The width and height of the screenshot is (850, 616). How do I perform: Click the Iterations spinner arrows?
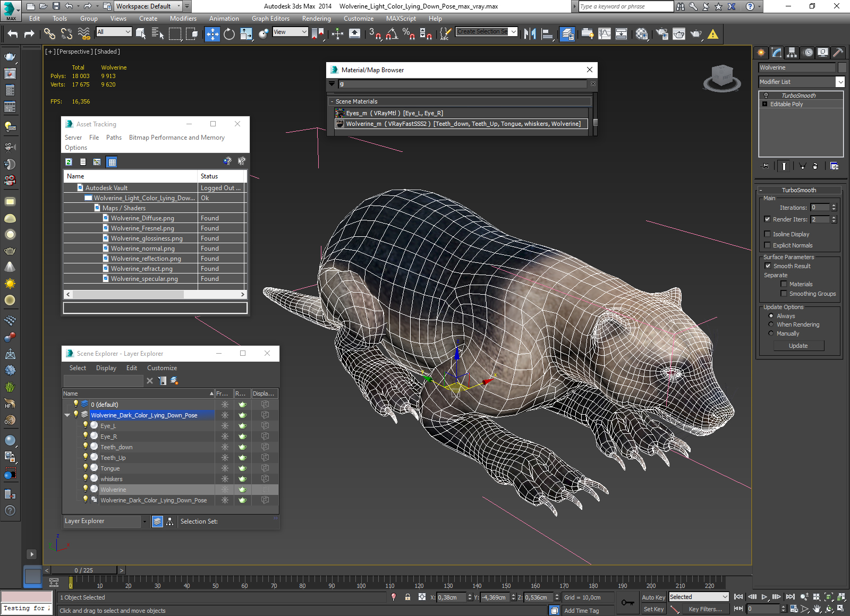[x=834, y=207]
